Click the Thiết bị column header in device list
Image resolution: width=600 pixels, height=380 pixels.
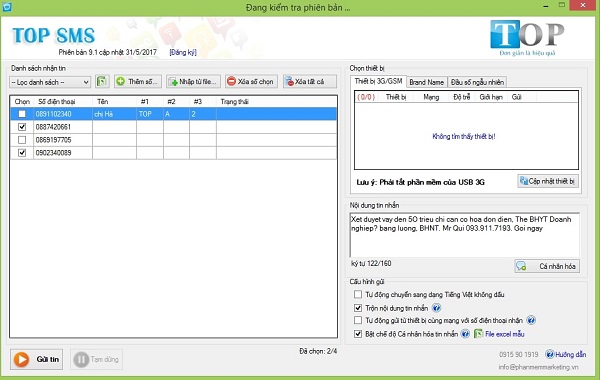[396, 97]
